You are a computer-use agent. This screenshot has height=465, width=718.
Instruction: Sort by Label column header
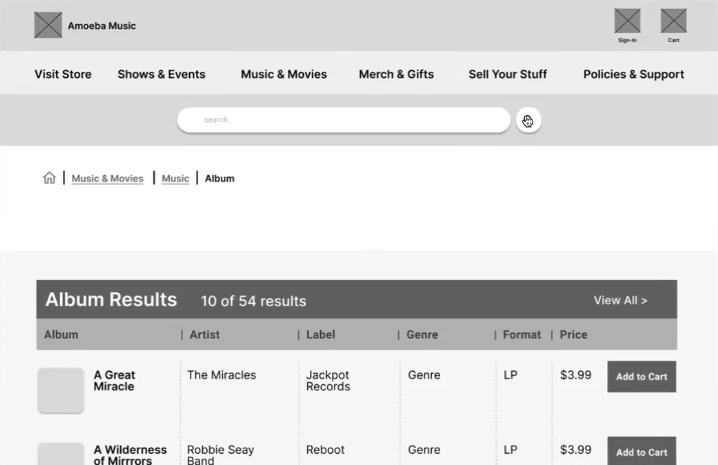click(321, 335)
